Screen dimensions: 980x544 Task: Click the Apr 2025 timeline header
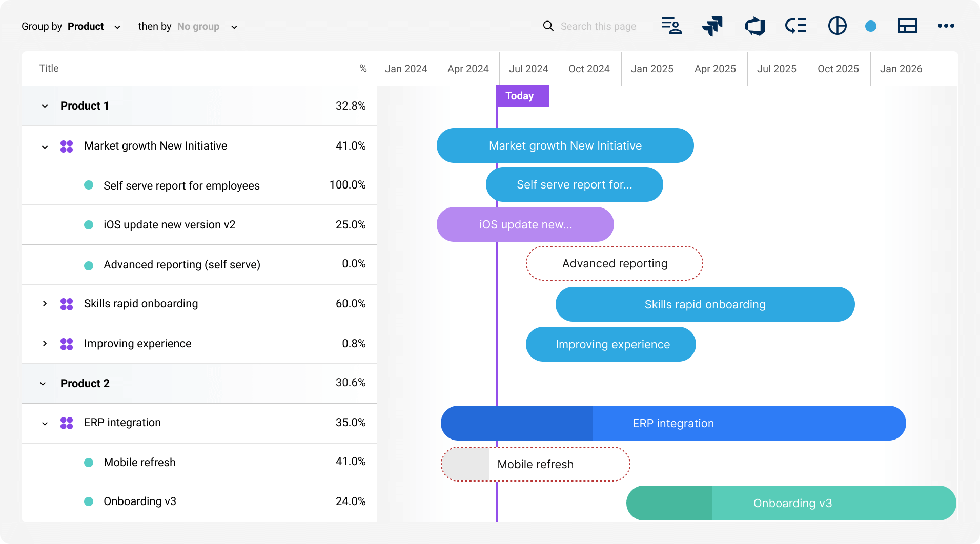(x=715, y=69)
